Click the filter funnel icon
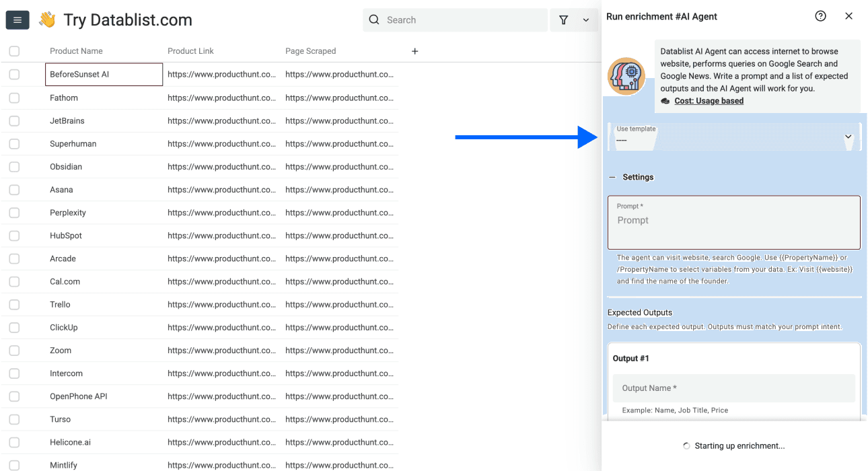The height and width of the screenshot is (471, 868). pyautogui.click(x=563, y=20)
